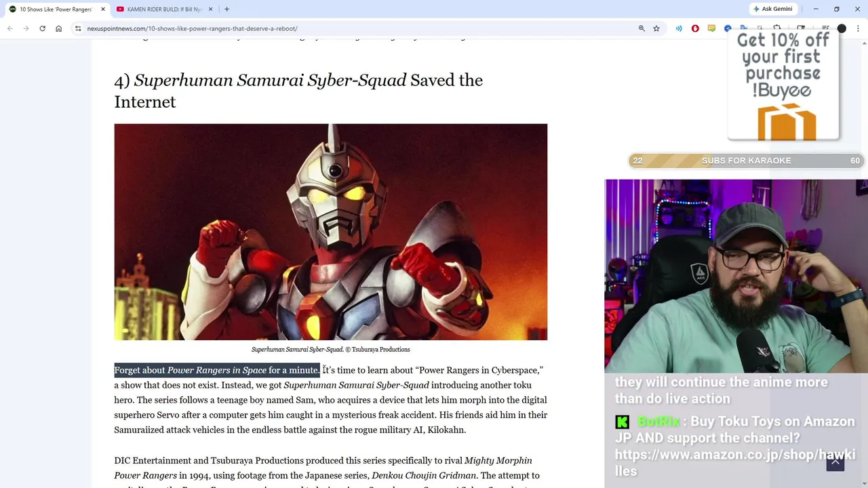The width and height of the screenshot is (868, 488).
Task: Click the Subs for Karaoke progress bar
Action: [747, 161]
